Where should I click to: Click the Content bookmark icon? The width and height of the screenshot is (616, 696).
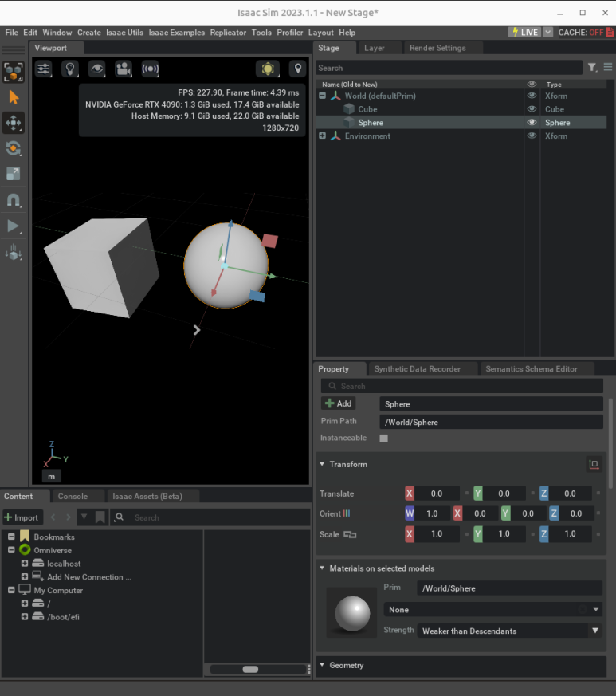coord(100,517)
